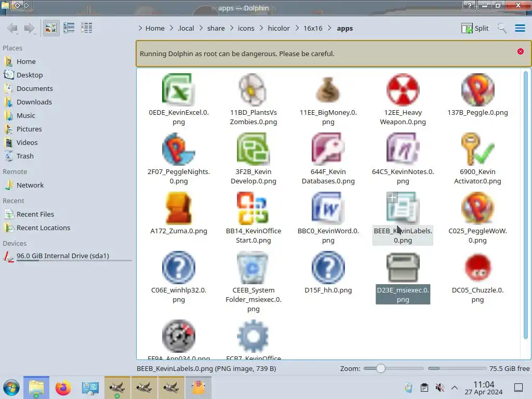
Task: Expand the chevron before Home breadcrumb
Action: (x=140, y=29)
